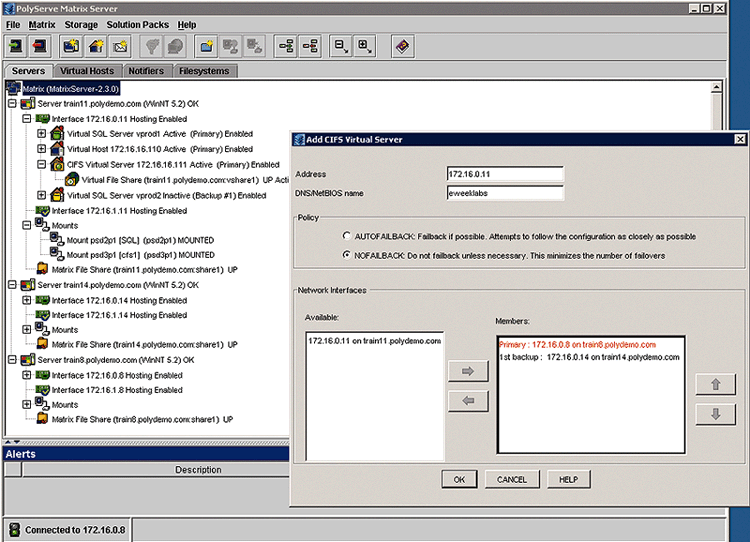The height and width of the screenshot is (542, 750).
Task: Click the grayed-out mount filesystem toolbar icon
Action: click(x=231, y=46)
